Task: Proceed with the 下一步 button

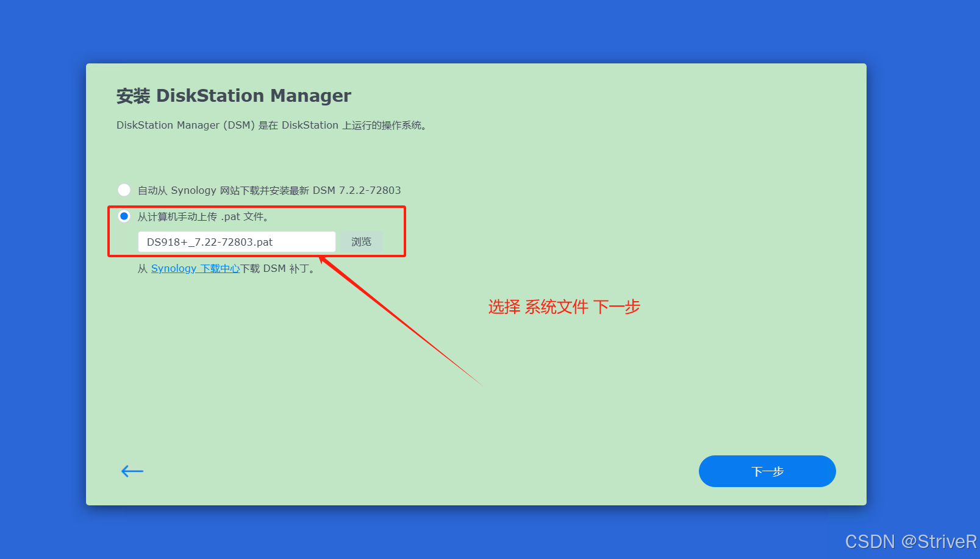Action: pos(767,471)
